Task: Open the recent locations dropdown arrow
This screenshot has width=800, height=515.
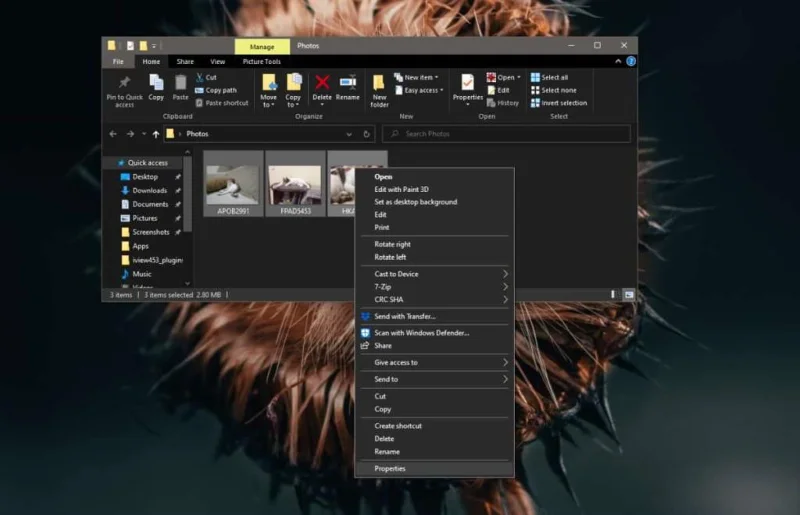Action: 144,134
